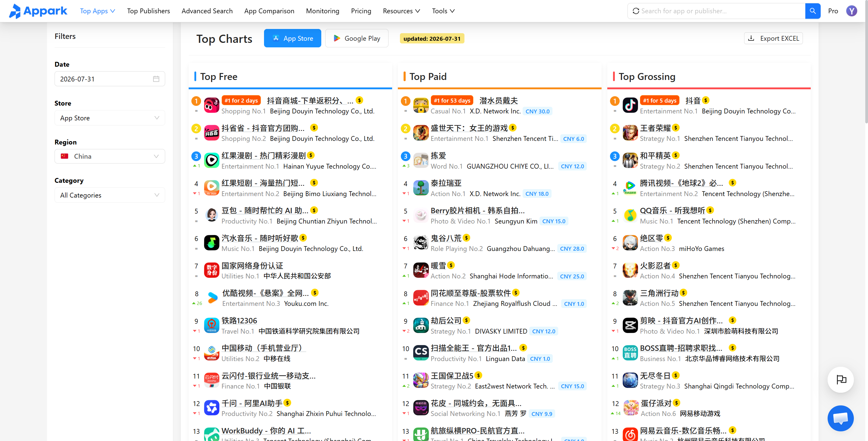Screen dimensions: 868x441
Task: Open 网易云音乐 app icon
Action: [x=630, y=434]
